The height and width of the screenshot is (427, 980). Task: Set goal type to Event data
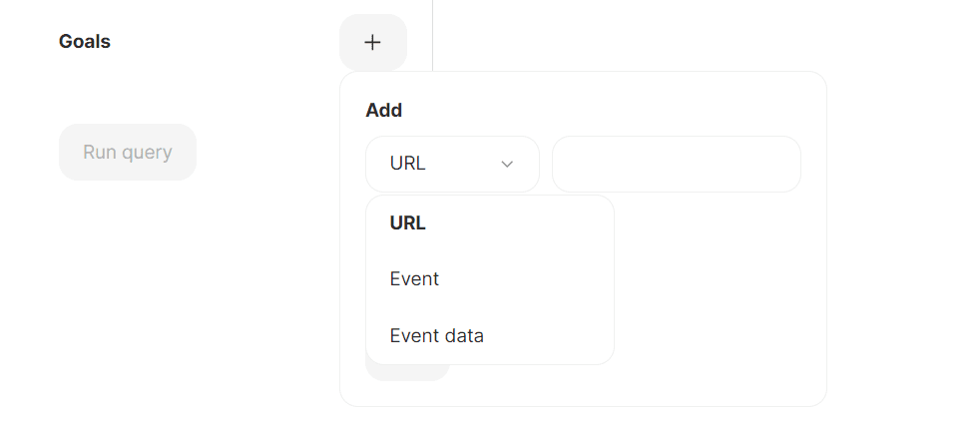(436, 336)
